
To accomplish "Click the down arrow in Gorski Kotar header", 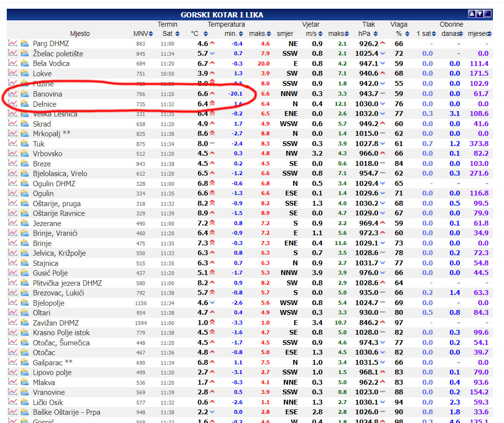I will [480, 14].
